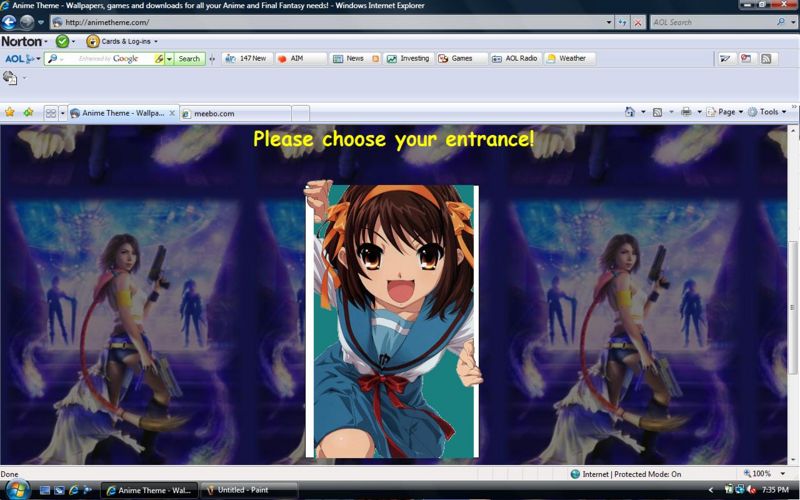
Task: Click the anime girl entrance image
Action: click(x=392, y=320)
